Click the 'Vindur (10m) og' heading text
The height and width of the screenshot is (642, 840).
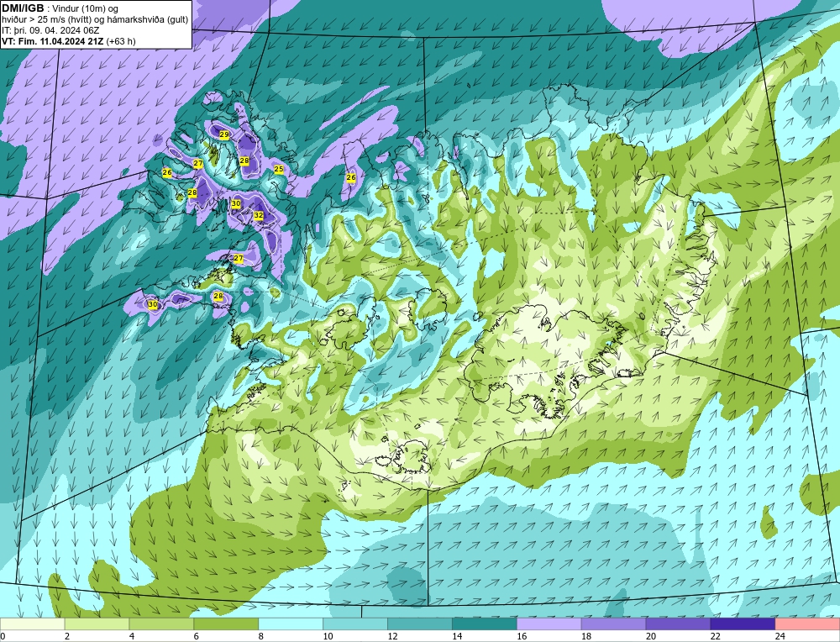[86, 9]
